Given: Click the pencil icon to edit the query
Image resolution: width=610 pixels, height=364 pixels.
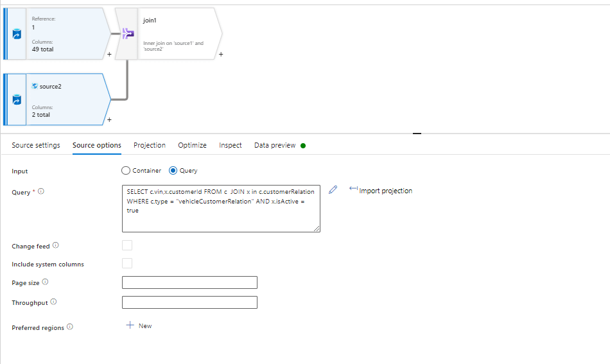Looking at the screenshot, I should [x=333, y=190].
